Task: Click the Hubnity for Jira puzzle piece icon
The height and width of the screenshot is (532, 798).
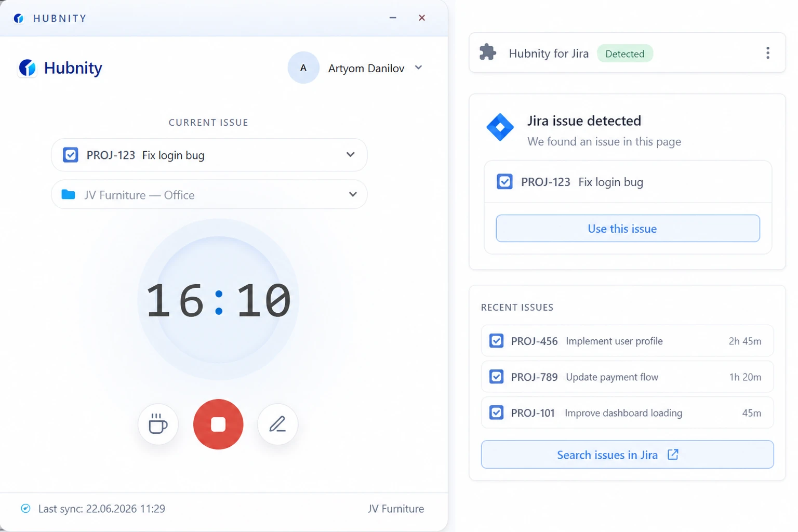Action: coord(488,52)
